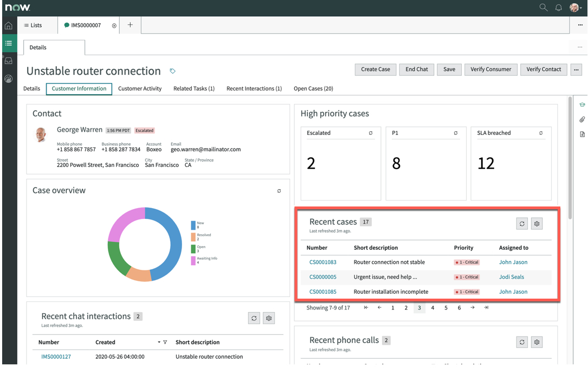
Task: Click the Awaiting Info legend color swatch
Action: (193, 260)
